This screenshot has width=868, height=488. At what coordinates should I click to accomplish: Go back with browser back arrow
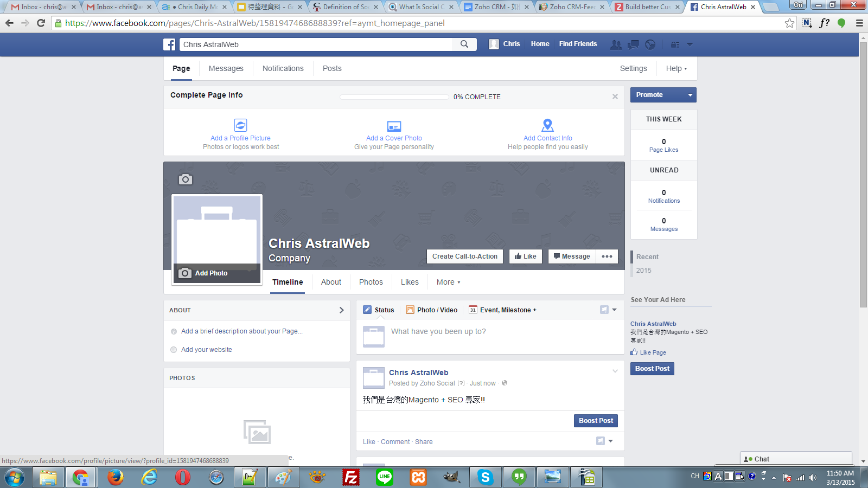click(9, 23)
